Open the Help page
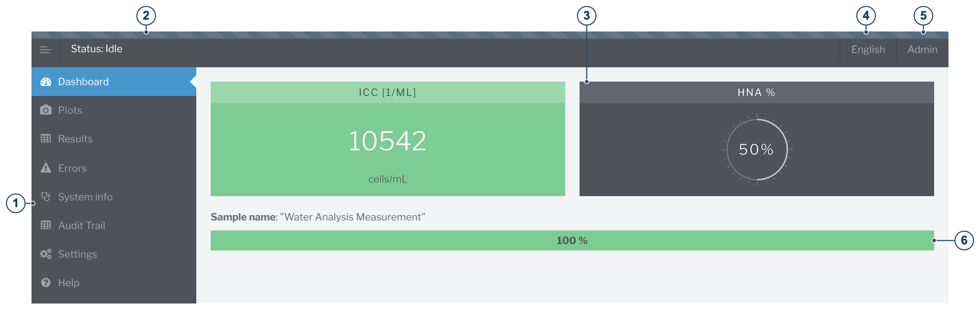Image resolution: width=980 pixels, height=335 pixels. pyautogui.click(x=114, y=282)
